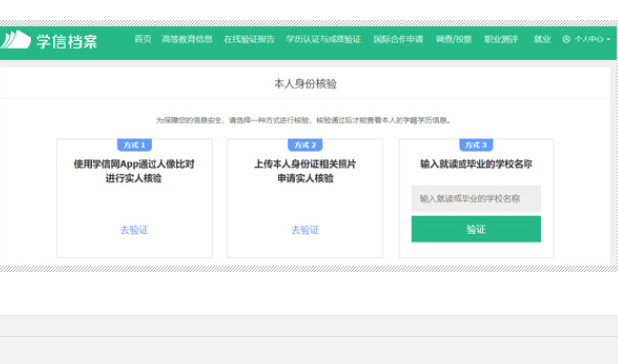Select the 方式 1 badge
618x364 pixels.
pos(134,145)
